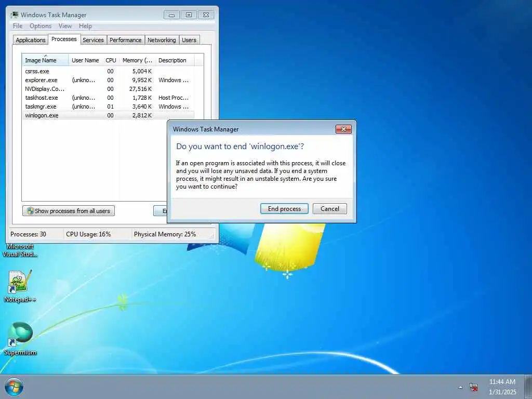Viewport: 532px width, 399px height.
Task: Open the File menu
Action: [18, 26]
